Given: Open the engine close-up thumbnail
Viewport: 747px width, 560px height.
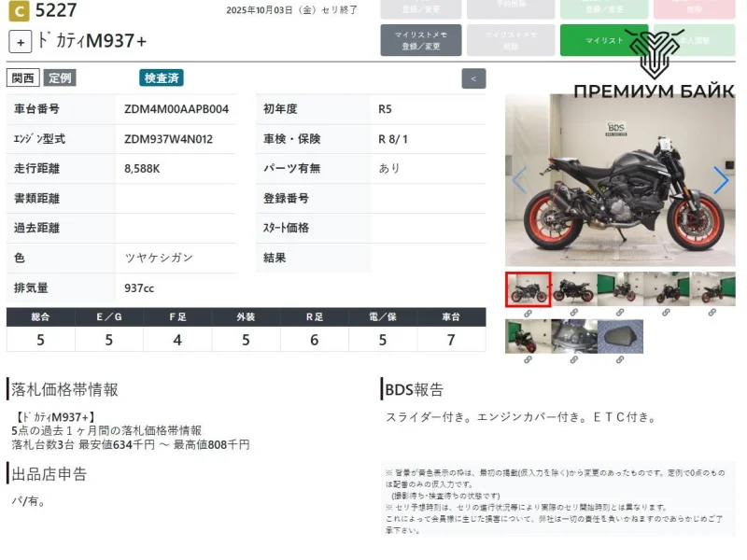Looking at the screenshot, I should click(x=573, y=336).
